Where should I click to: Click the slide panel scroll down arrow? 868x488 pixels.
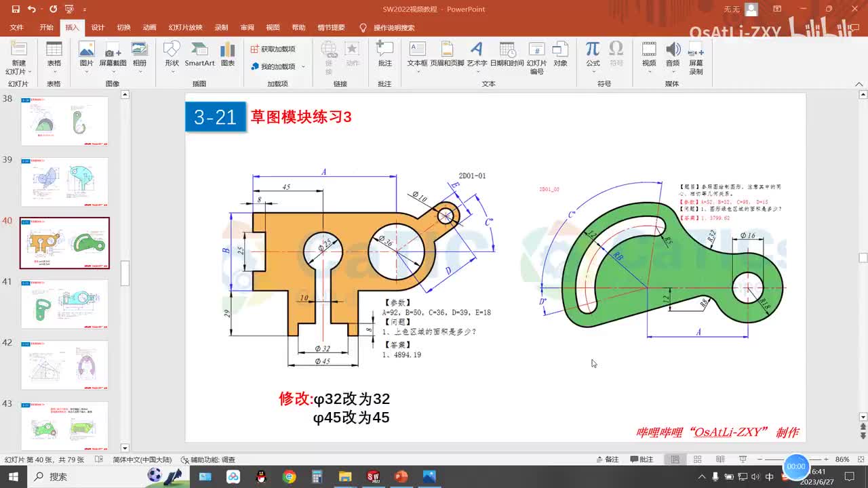(x=125, y=448)
